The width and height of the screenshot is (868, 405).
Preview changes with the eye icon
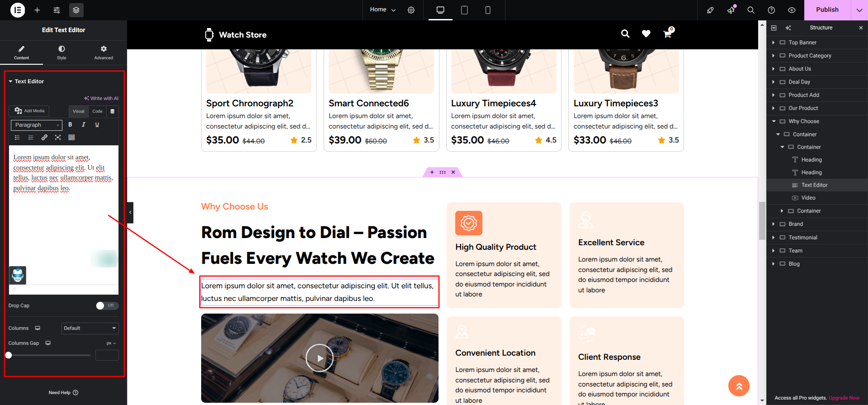click(x=792, y=10)
